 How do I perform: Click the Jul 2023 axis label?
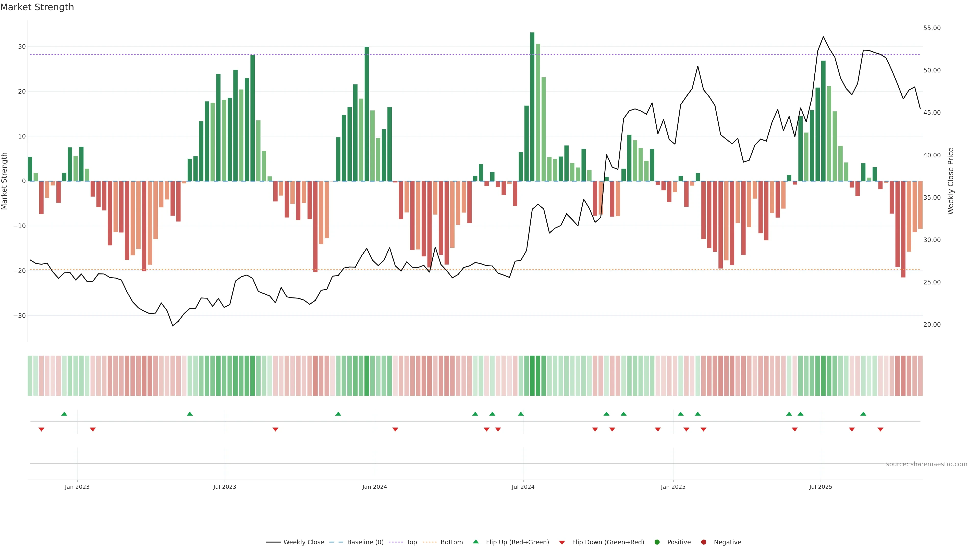(225, 487)
